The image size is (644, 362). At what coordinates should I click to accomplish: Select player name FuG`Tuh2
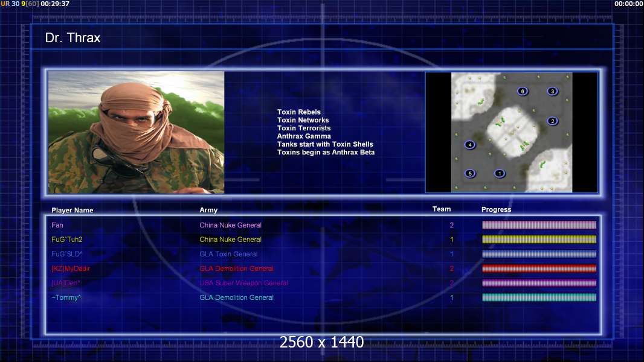(x=67, y=240)
